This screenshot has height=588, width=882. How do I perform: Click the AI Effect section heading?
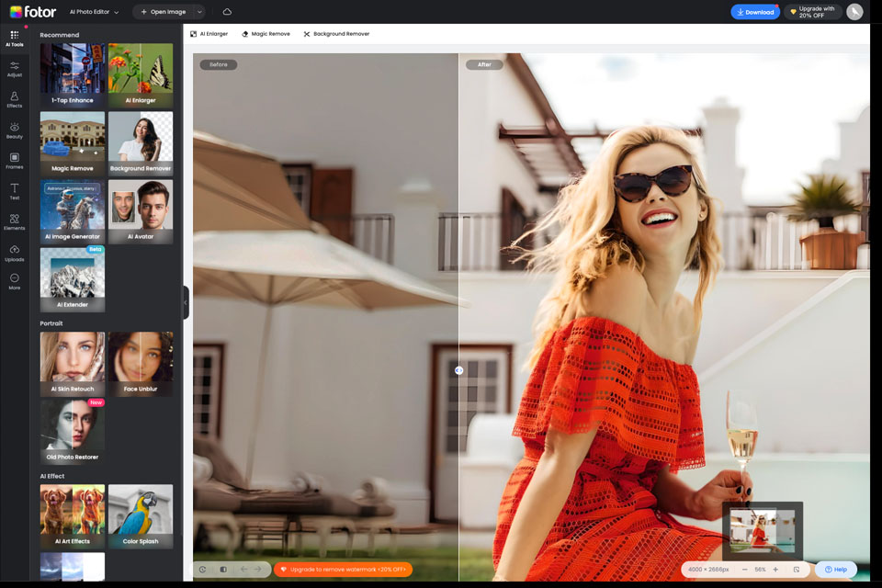tap(52, 476)
